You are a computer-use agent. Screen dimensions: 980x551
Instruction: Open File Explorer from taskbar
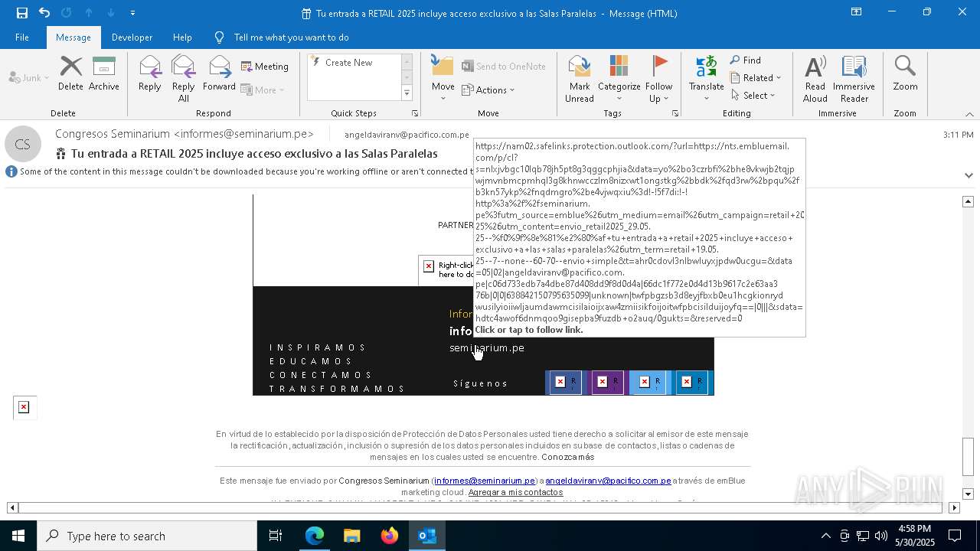pyautogui.click(x=351, y=536)
